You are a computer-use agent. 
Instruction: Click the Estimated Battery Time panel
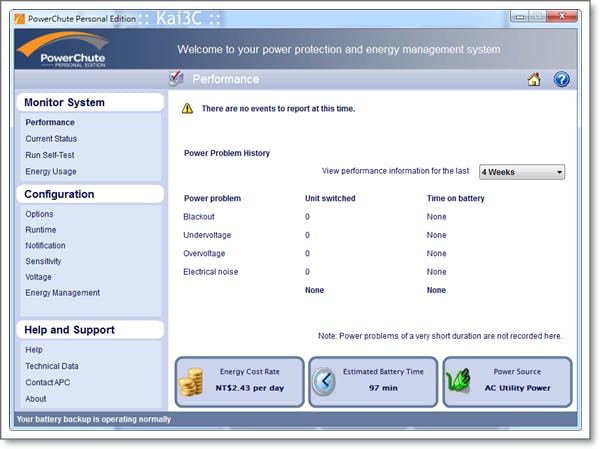point(374,381)
